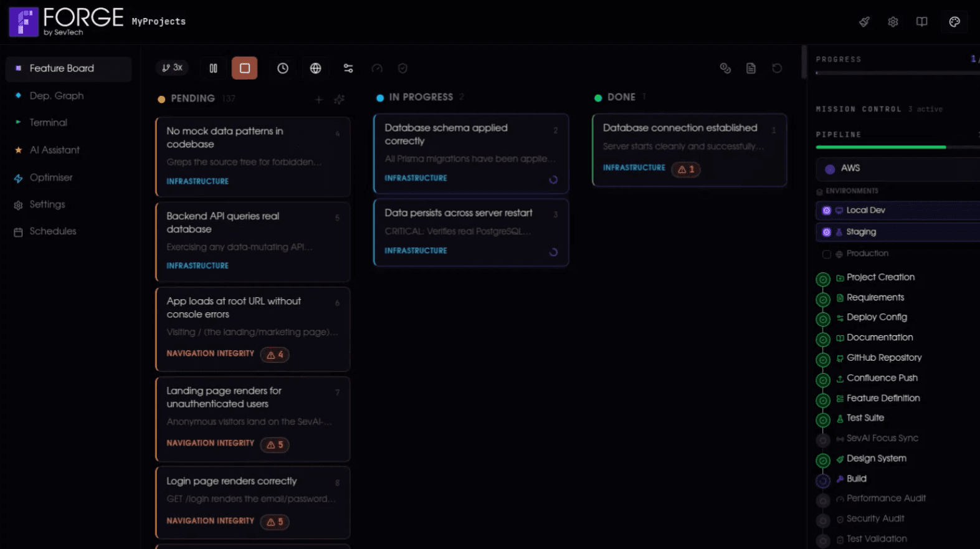
Task: Open the AWS provider selector
Action: [898, 168]
